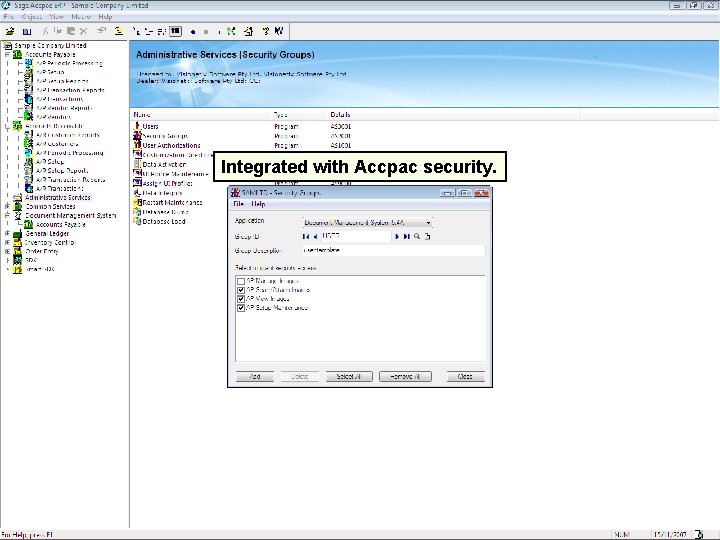Open the main window File menu
The height and width of the screenshot is (540, 720).
click(9, 17)
